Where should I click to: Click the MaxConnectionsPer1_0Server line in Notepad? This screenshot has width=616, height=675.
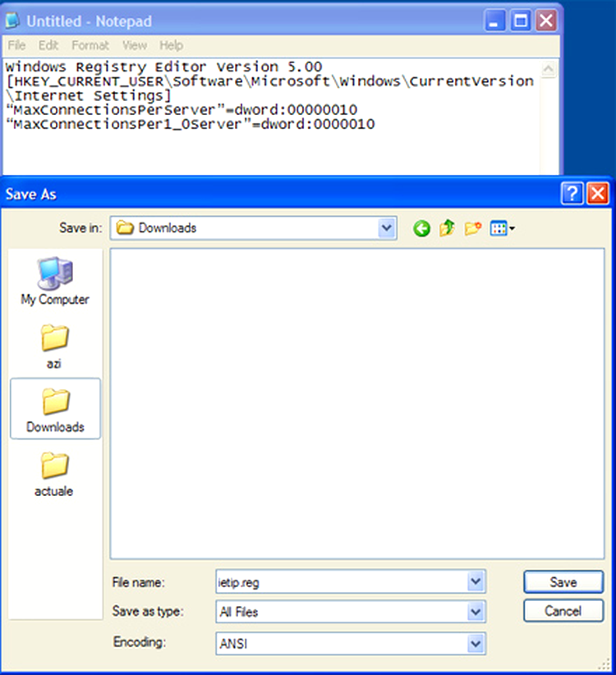click(x=191, y=124)
